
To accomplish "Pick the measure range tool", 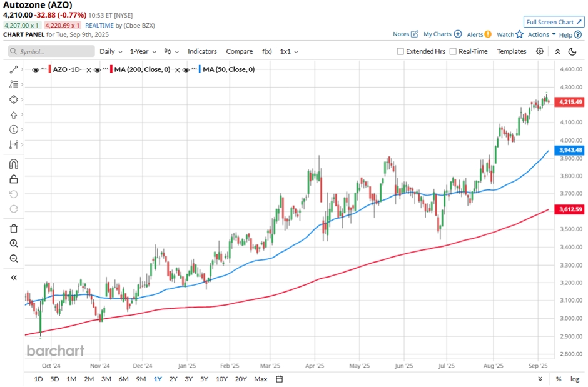I will click(x=14, y=144).
